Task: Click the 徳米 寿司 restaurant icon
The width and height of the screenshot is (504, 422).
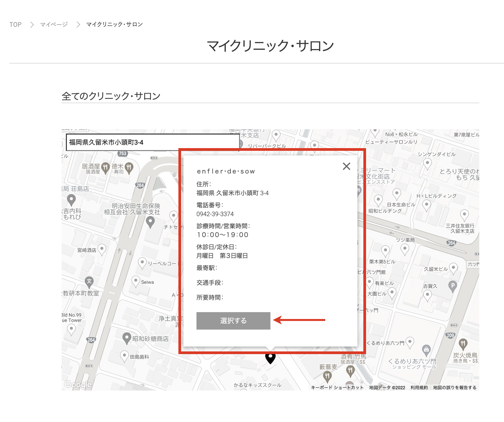Action: [x=129, y=167]
